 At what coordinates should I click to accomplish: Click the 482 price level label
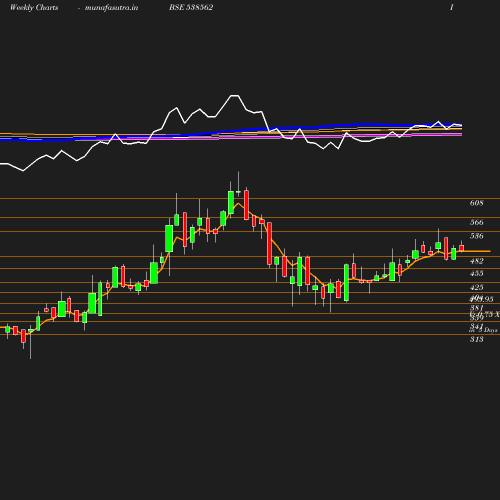click(476, 261)
